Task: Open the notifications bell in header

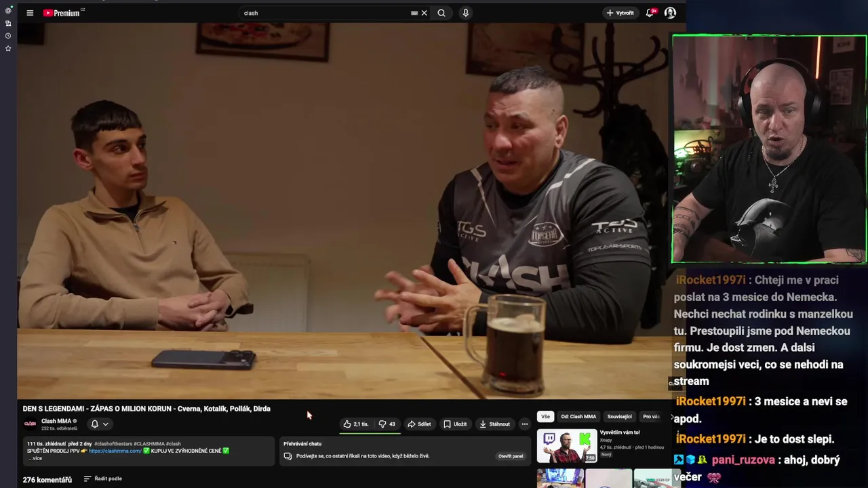Action: [x=650, y=13]
